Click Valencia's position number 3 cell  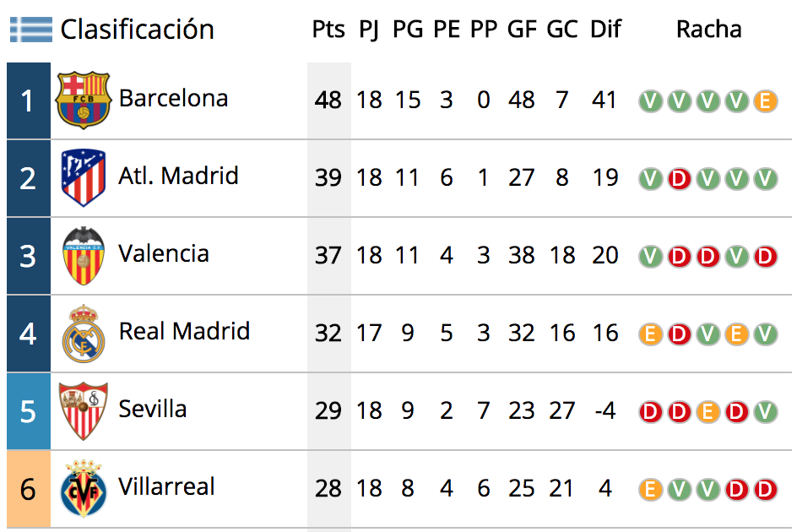pos(29,256)
